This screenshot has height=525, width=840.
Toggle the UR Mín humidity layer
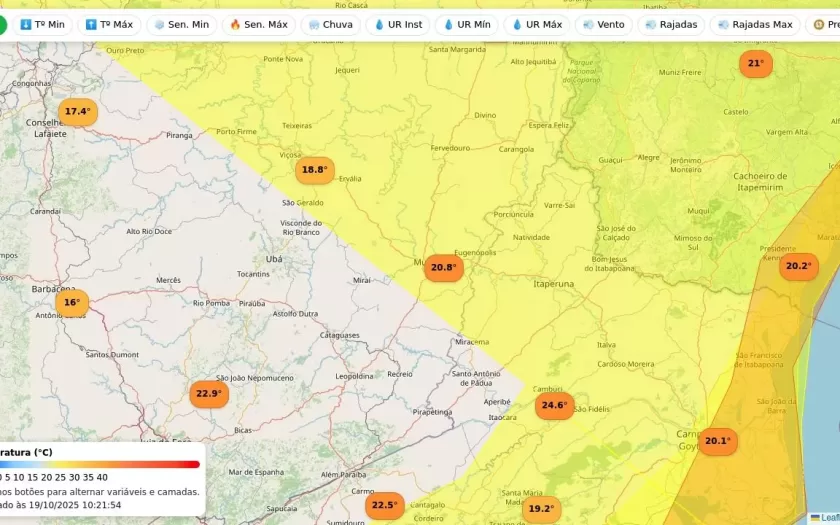[x=466, y=24]
